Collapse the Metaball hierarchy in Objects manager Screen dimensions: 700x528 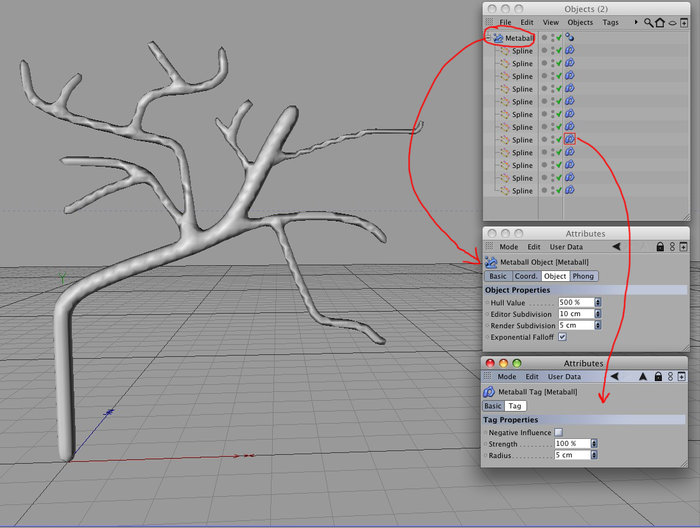point(488,38)
